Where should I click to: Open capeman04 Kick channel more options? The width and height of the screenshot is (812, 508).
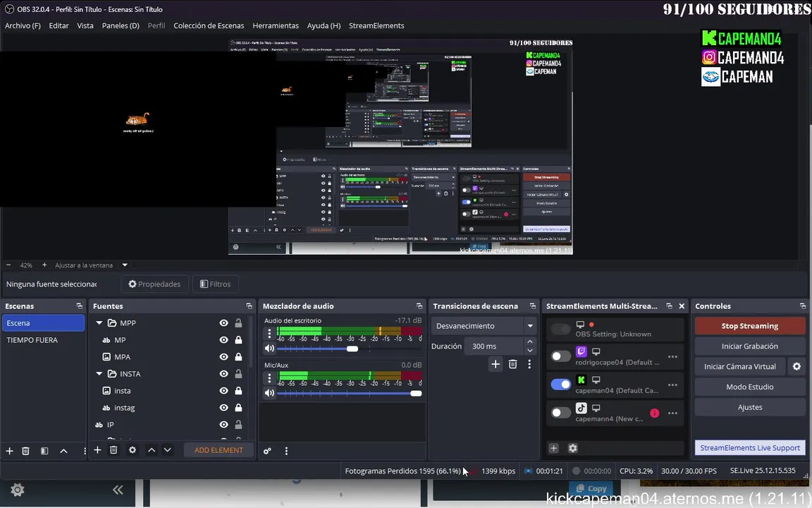pos(672,385)
